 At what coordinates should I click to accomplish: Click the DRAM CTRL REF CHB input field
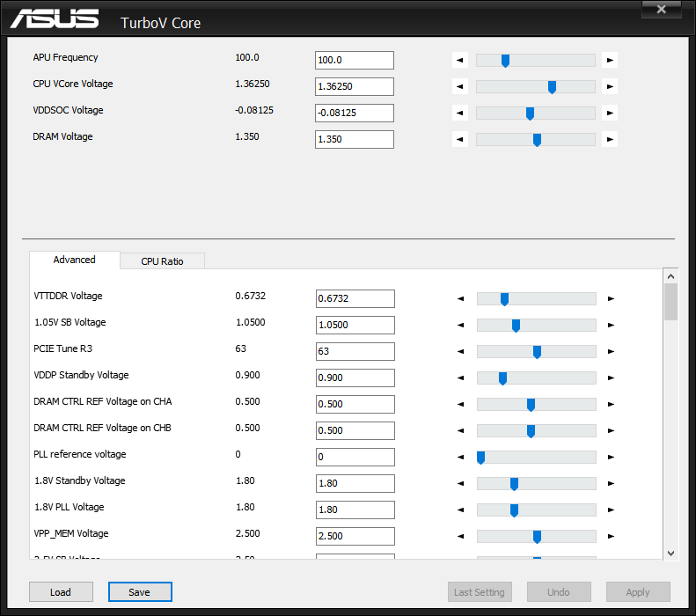355,430
